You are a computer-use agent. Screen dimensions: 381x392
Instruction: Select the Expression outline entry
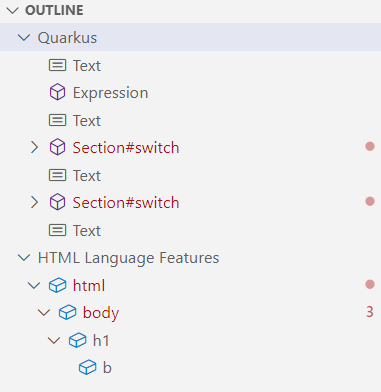110,93
